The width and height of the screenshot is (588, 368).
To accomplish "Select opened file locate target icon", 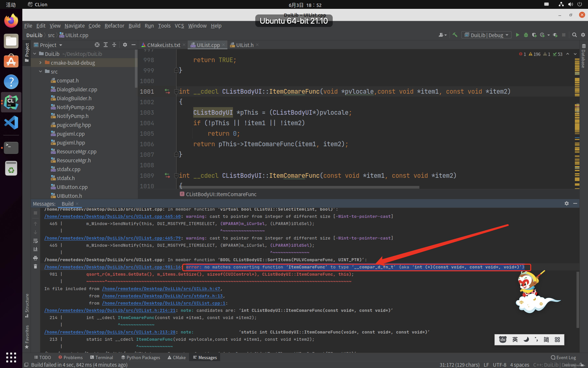I will pos(97,45).
